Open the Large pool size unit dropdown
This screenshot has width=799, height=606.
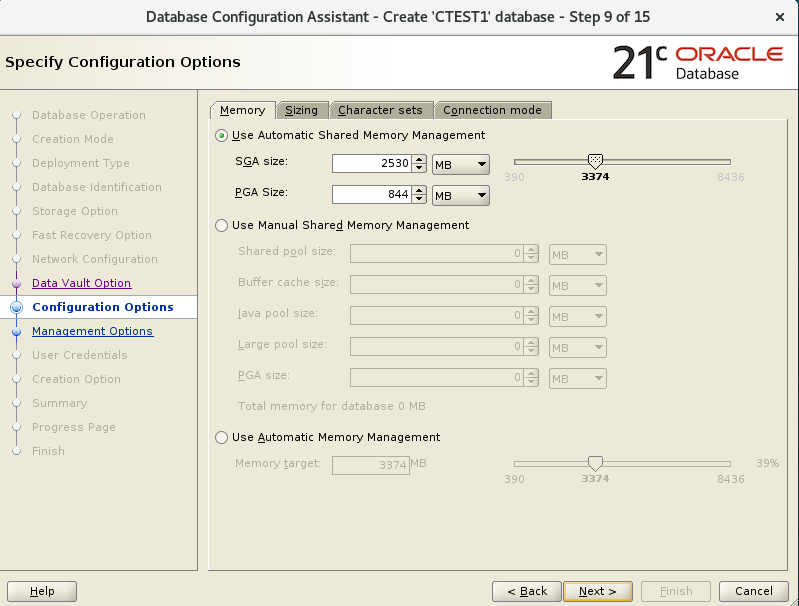(x=578, y=348)
